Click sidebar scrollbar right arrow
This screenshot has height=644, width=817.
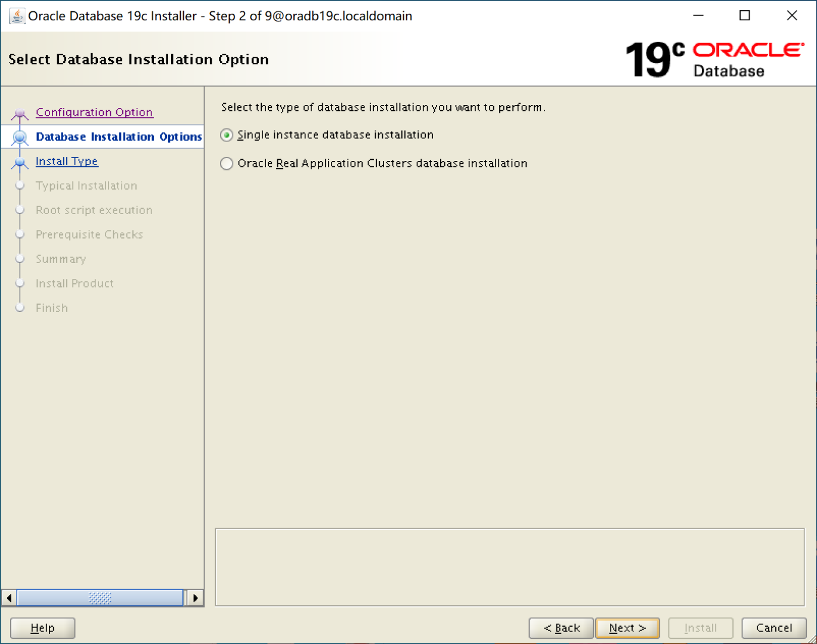(x=195, y=597)
